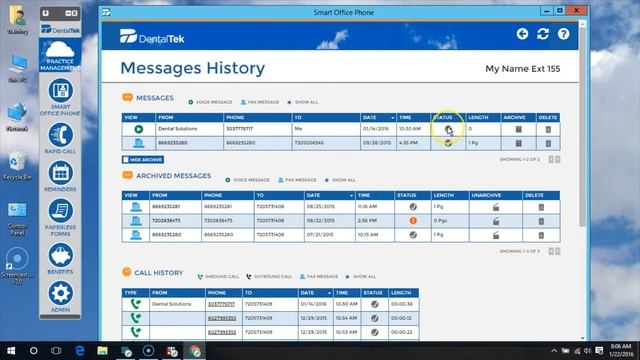
Task: Select Show All in Call History
Action: click(x=361, y=277)
